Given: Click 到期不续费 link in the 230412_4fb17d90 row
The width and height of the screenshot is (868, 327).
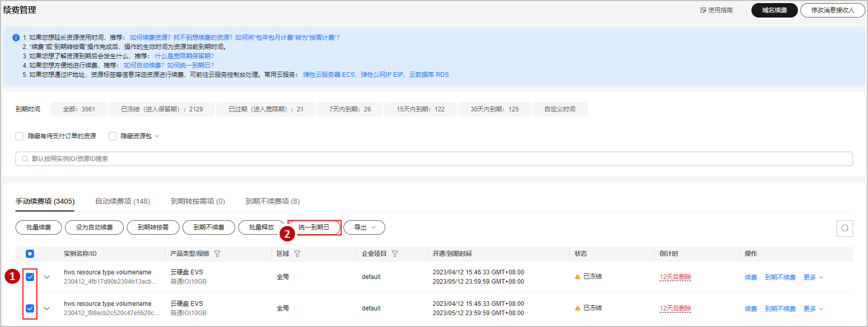Looking at the screenshot, I should [780, 277].
